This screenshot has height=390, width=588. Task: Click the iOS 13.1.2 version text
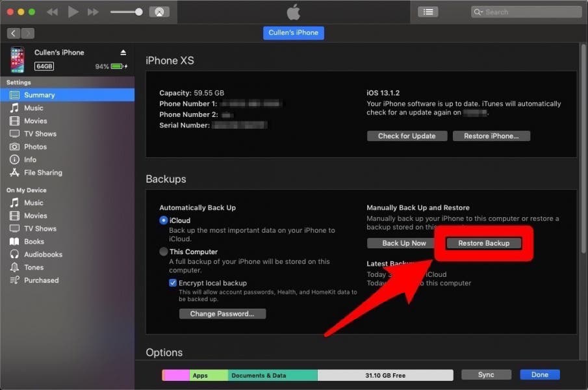pyautogui.click(x=383, y=93)
